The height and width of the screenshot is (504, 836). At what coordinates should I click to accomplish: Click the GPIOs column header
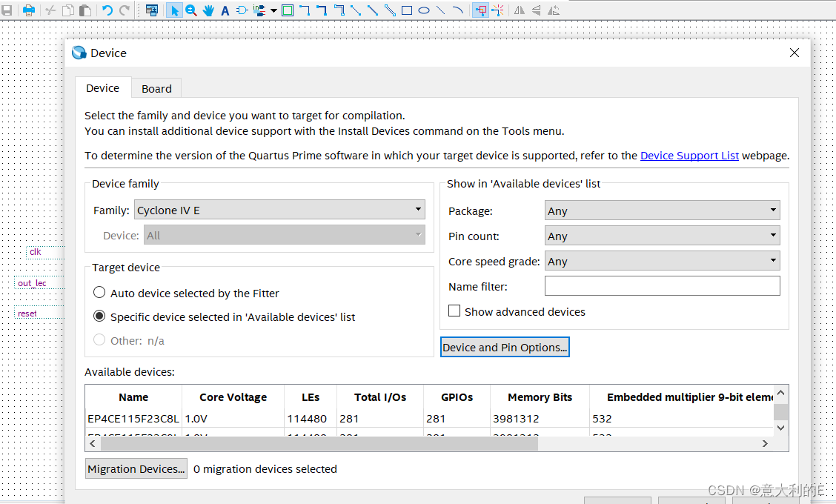[457, 397]
